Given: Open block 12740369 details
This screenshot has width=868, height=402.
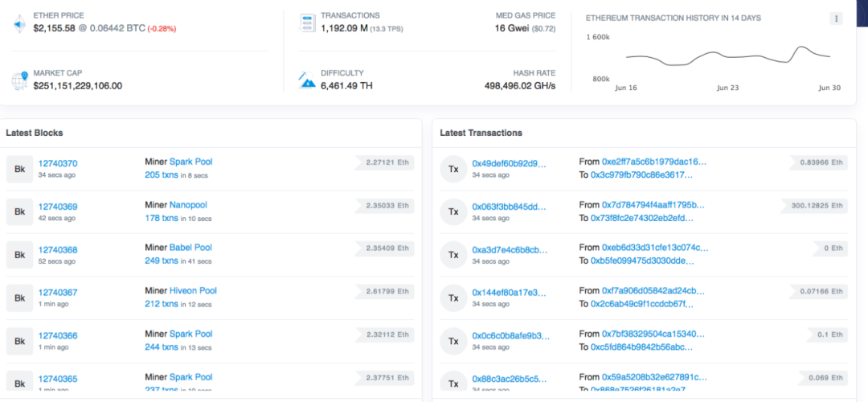Looking at the screenshot, I should pyautogui.click(x=58, y=207).
